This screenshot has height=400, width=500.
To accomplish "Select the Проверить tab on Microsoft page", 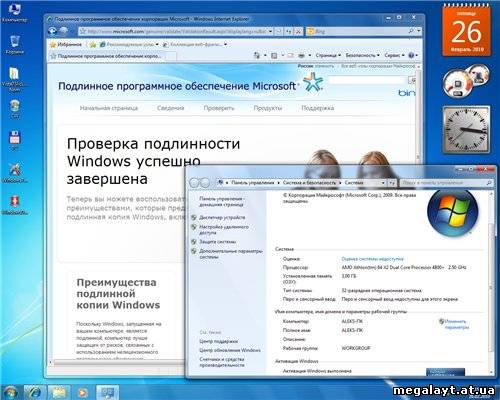I will pos(219,108).
